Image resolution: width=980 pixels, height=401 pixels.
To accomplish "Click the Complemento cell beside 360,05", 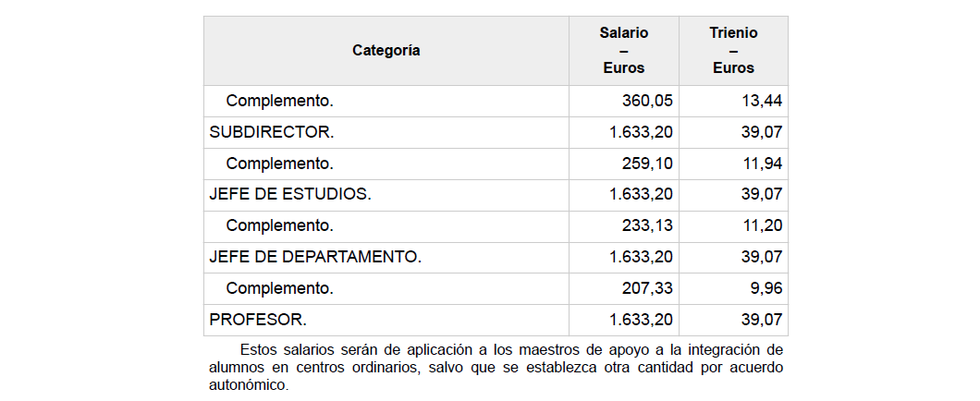I will click(x=279, y=101).
